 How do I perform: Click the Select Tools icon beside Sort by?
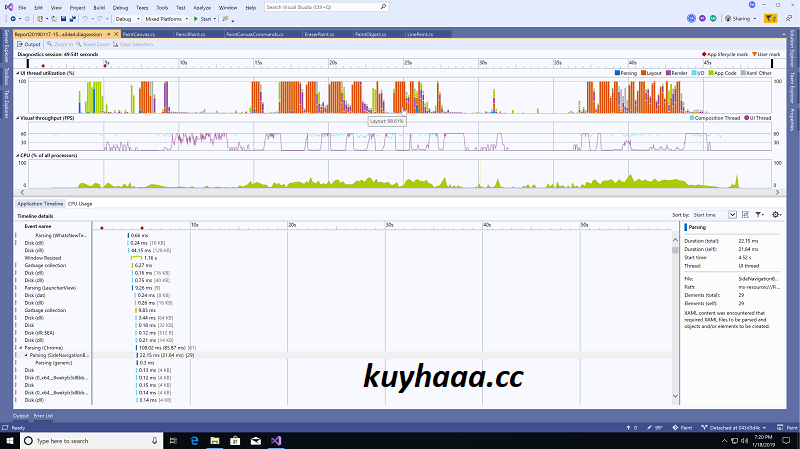(745, 215)
